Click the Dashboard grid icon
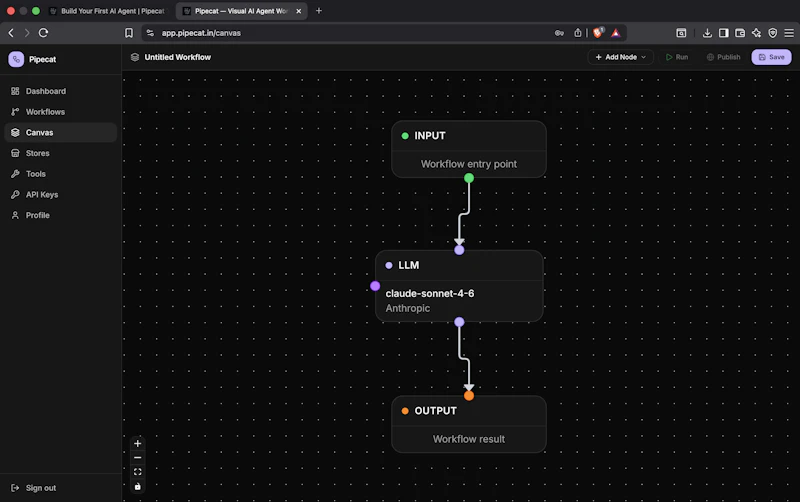Screen dimensions: 800x502 15,91
